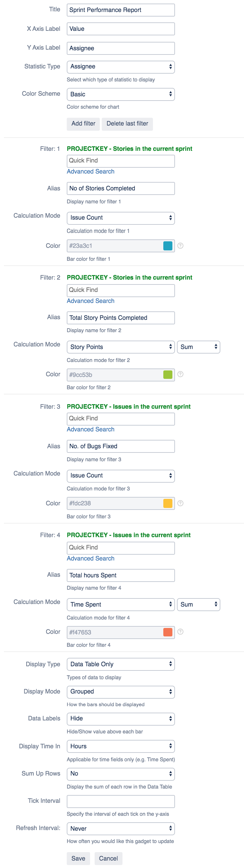The height and width of the screenshot is (868, 244).
Task: Change the Refresh Interval dropdown
Action: pos(121,828)
